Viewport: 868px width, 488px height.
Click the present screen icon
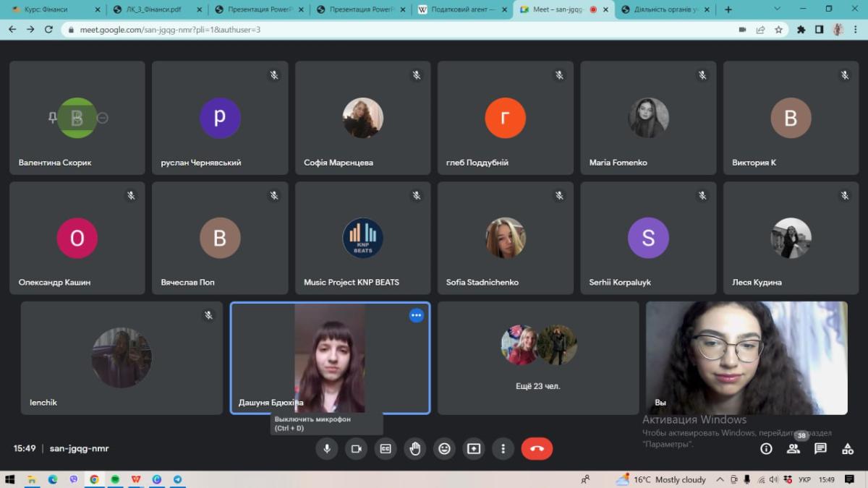[474, 448]
